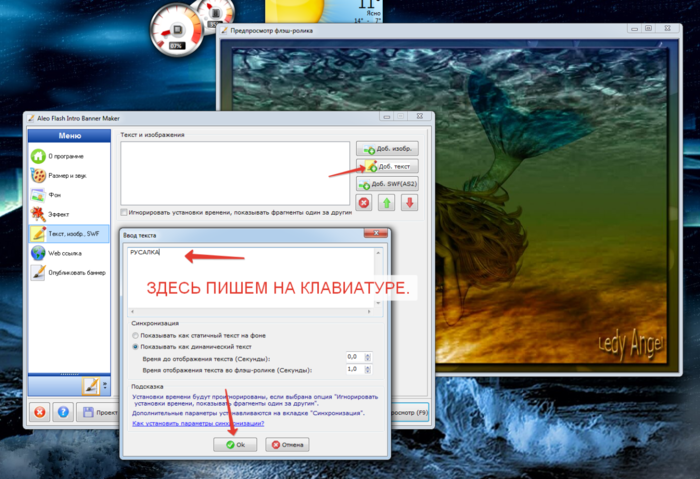Click the 'Доб. текст' add text button

[x=387, y=166]
